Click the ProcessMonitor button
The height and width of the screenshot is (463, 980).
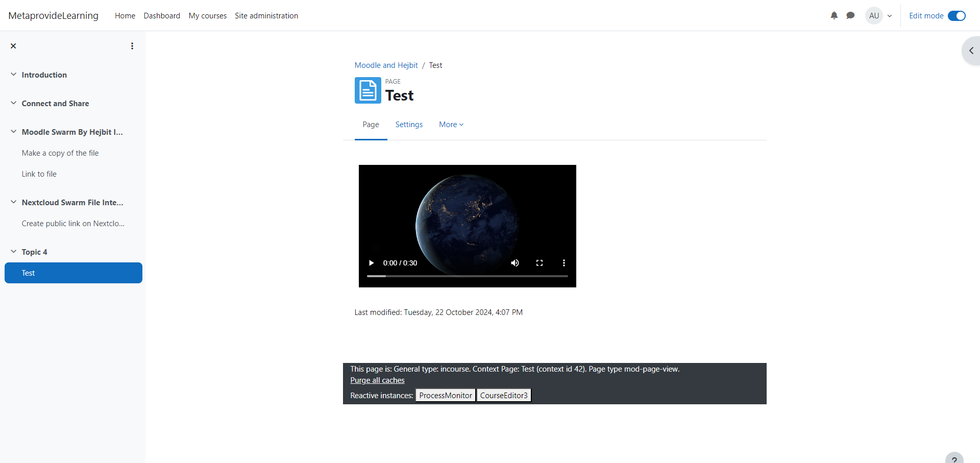tap(445, 396)
